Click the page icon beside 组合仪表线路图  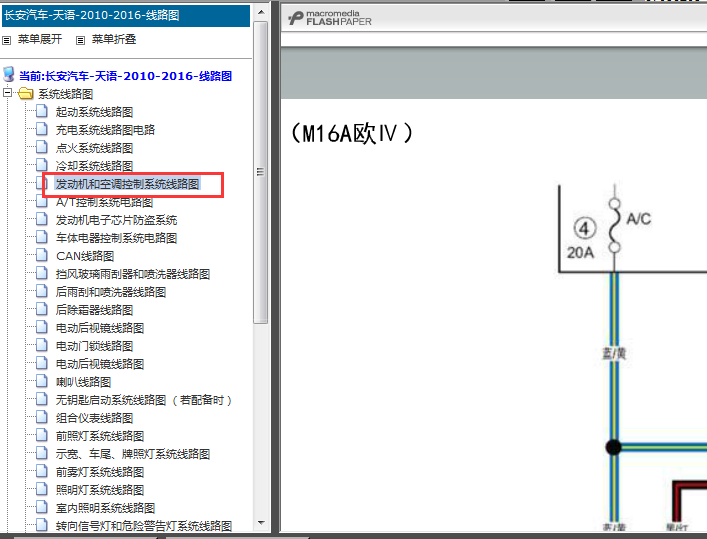pyautogui.click(x=41, y=417)
